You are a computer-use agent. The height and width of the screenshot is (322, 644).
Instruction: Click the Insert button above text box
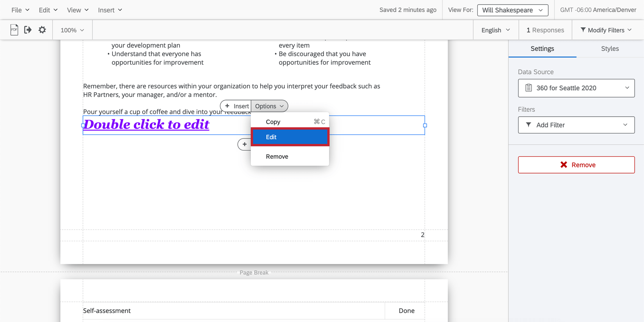[x=236, y=106]
